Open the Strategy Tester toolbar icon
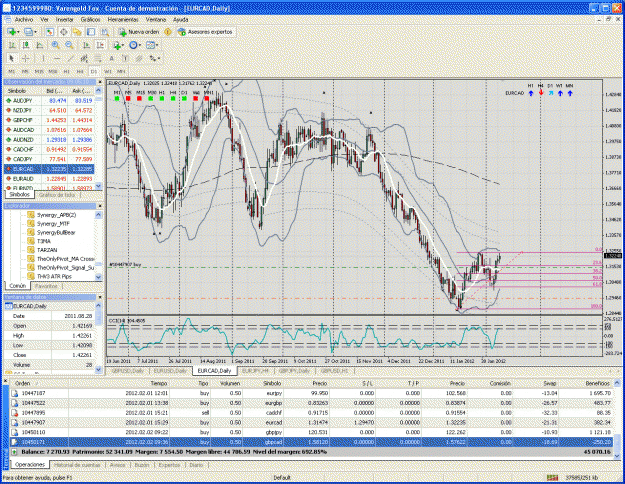This screenshot has height=484, width=625. (105, 32)
